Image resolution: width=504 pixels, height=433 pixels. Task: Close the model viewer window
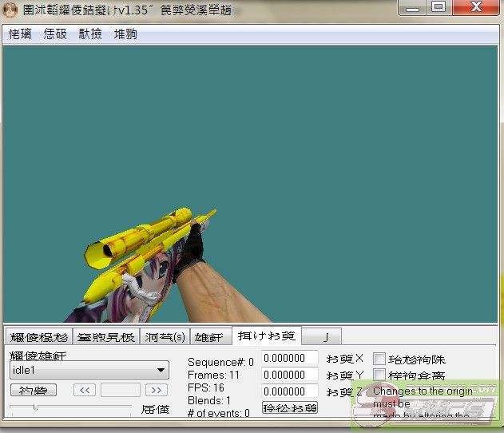(x=474, y=7)
